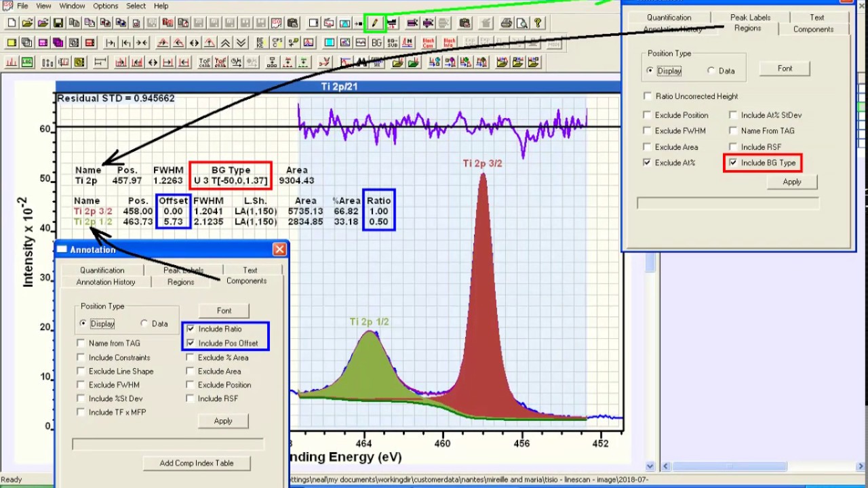This screenshot has height=488, width=868.
Task: Click the reset zoom arrows icon in second row
Action: [x=194, y=43]
